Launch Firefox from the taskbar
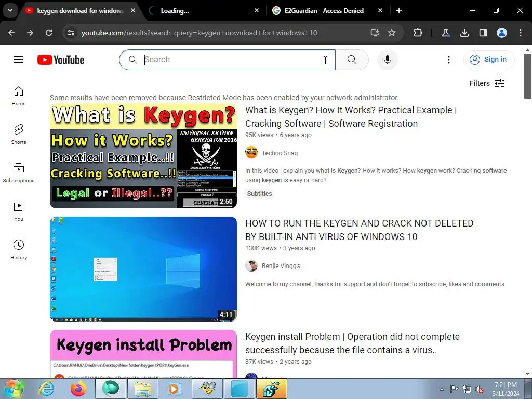The image size is (532, 399). [x=78, y=389]
